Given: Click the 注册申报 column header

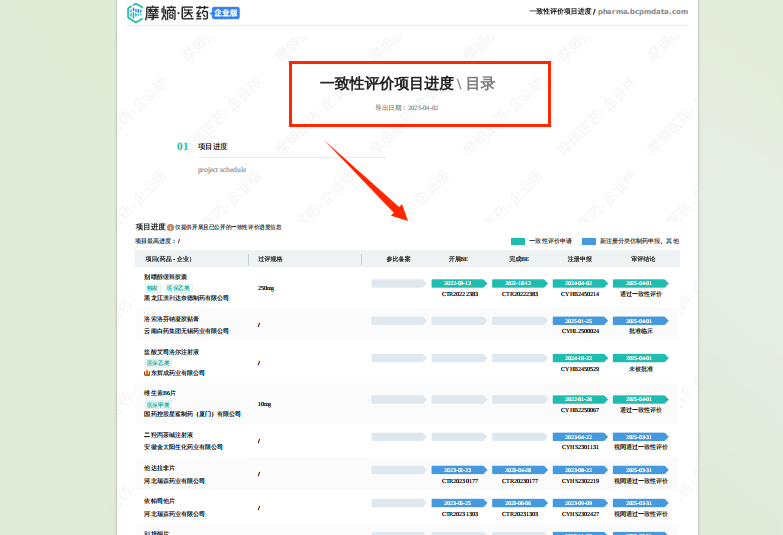Looking at the screenshot, I should 580,259.
